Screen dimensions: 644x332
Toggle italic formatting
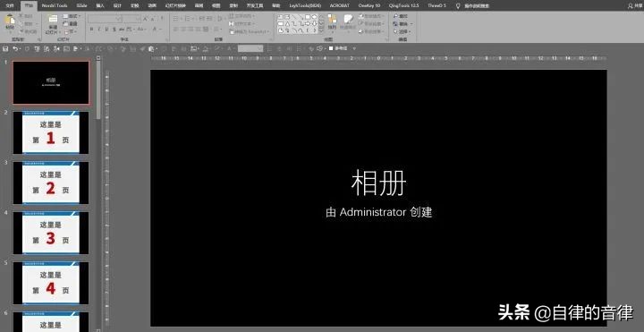coord(99,30)
